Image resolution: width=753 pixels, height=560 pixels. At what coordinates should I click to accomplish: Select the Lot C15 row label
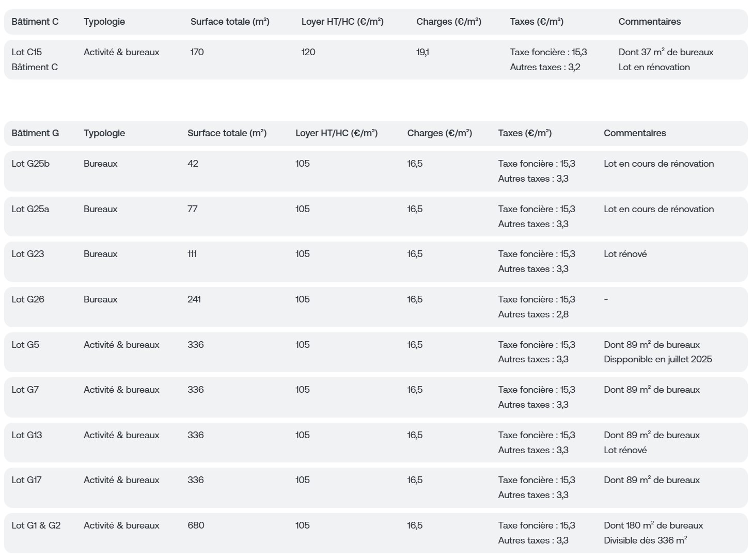pyautogui.click(x=27, y=52)
